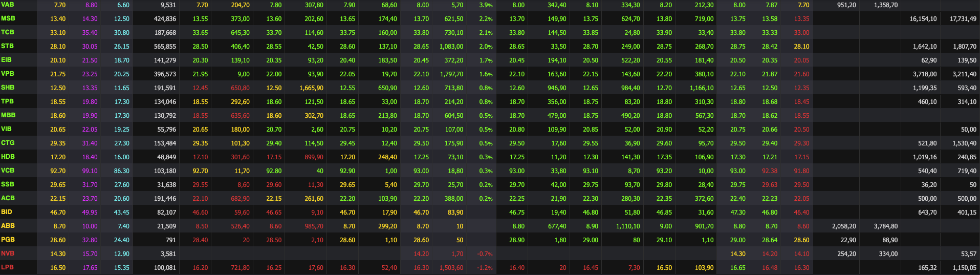Viewport: 980px width, 275px height.
Task: Click SHB volume value 191,591
Action: 165,88
